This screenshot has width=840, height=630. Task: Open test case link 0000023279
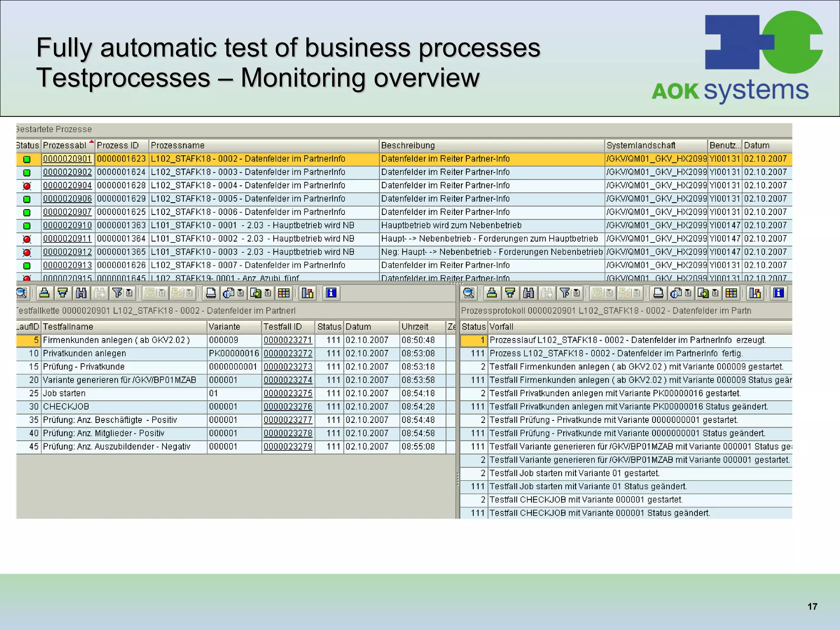(288, 447)
